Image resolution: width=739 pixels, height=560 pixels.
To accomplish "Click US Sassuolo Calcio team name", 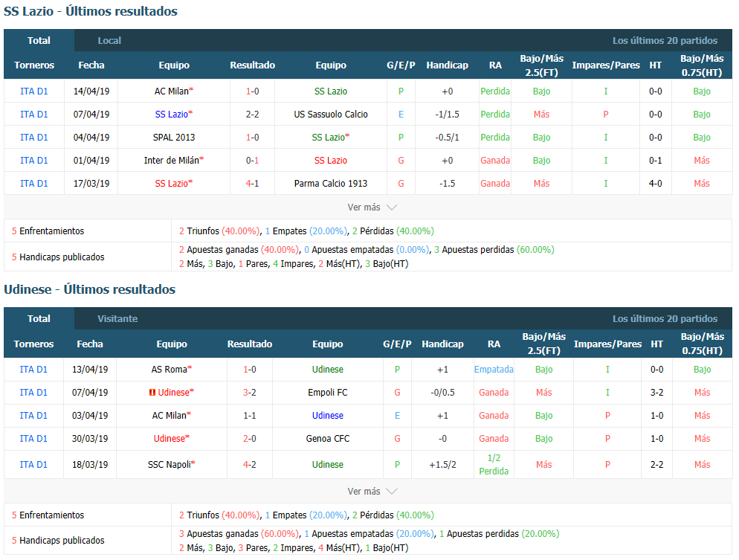I will pos(331,115).
